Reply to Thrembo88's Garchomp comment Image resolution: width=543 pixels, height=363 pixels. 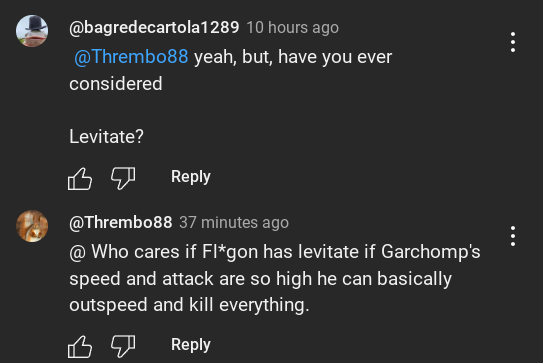[190, 345]
